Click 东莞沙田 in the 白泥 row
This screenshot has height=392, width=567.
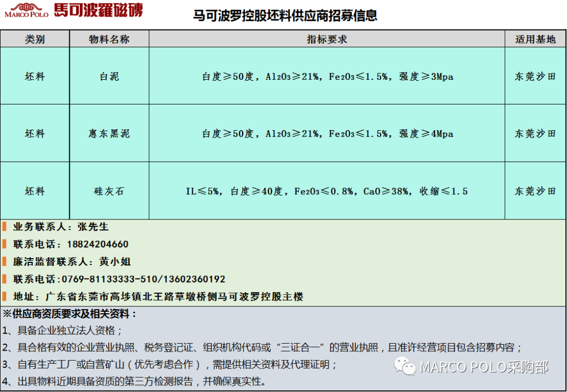pos(535,76)
